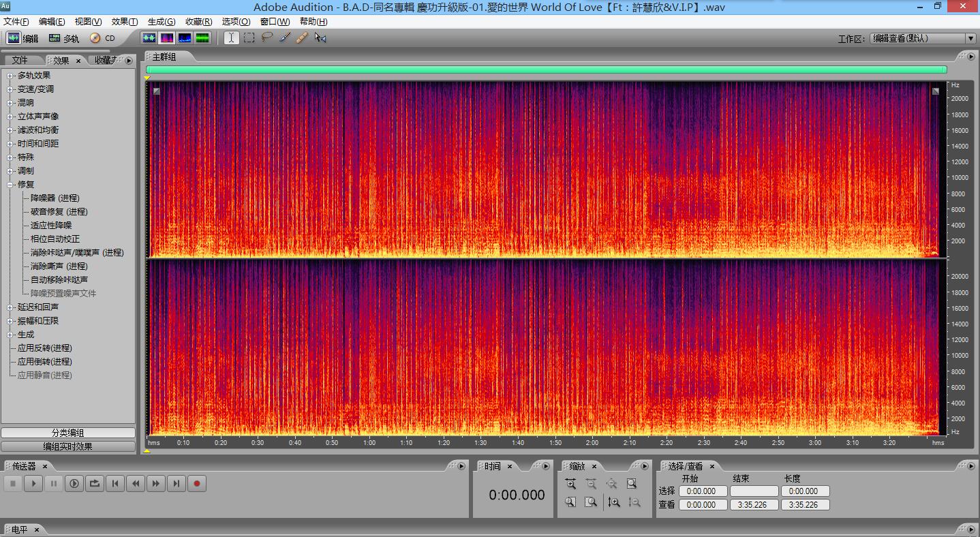Switch to waveform display view
The width and height of the screenshot is (980, 537).
pyautogui.click(x=149, y=38)
